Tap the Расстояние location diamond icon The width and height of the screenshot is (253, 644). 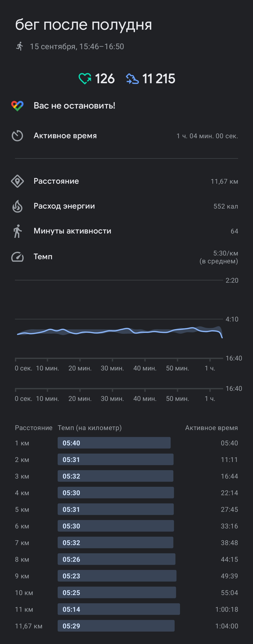pos(17,181)
